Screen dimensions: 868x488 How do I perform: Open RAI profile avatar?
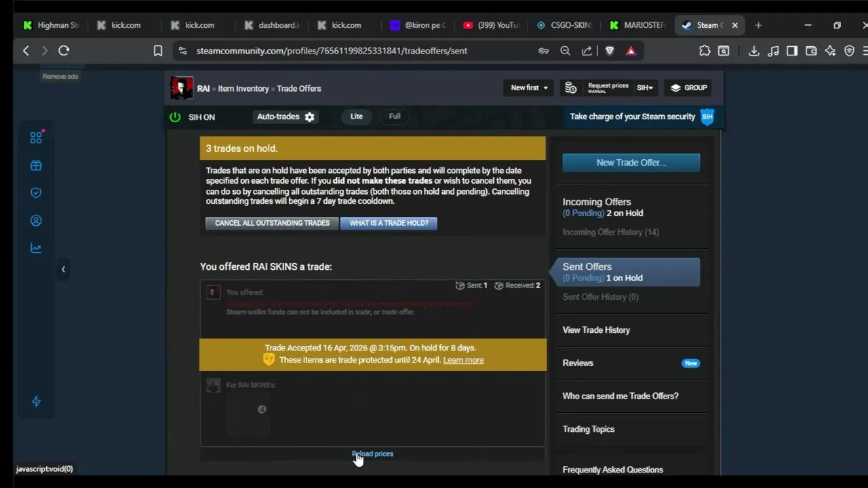(182, 88)
